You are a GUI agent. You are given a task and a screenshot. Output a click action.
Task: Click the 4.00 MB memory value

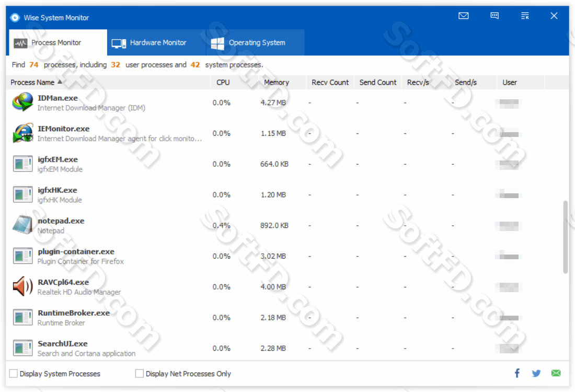(x=273, y=287)
